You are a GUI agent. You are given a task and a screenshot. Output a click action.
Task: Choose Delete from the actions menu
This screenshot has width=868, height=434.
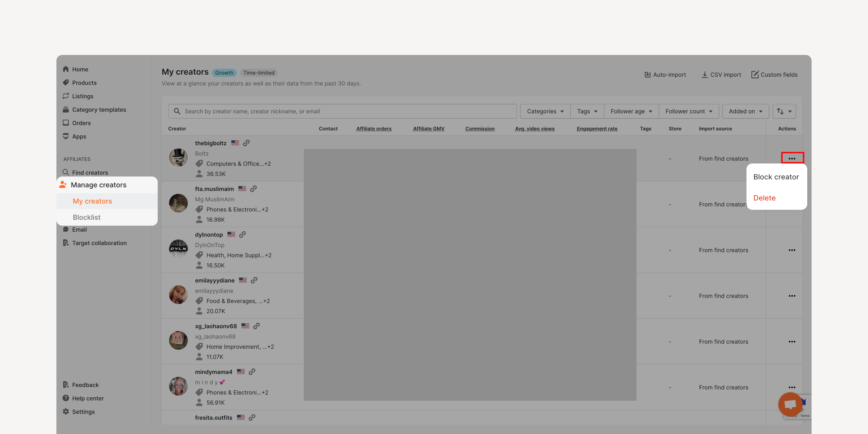[x=764, y=198]
